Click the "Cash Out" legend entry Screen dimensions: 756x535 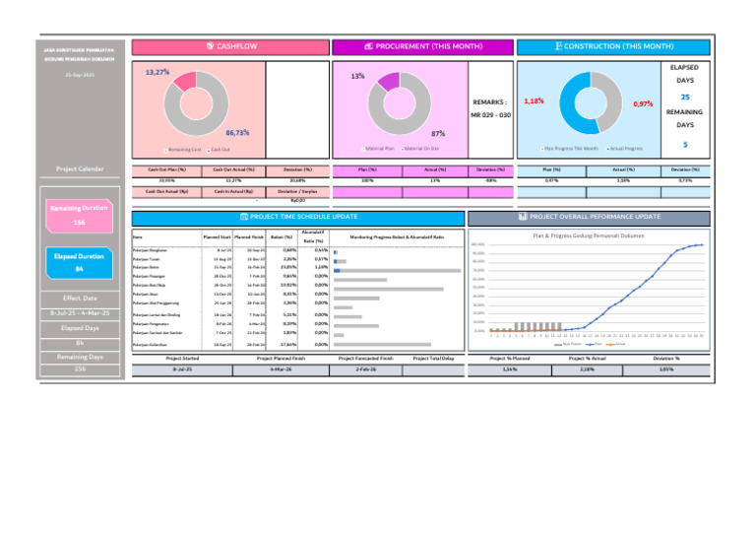[x=219, y=150]
